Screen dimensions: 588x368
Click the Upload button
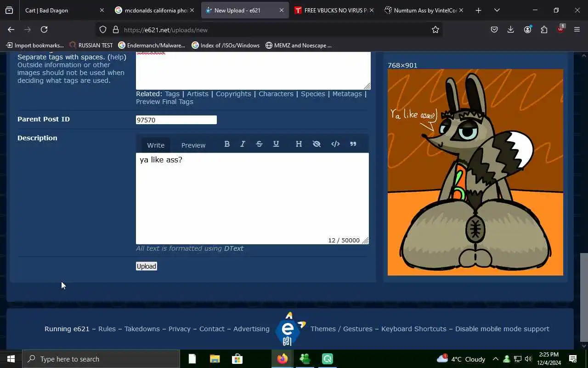pos(147,266)
